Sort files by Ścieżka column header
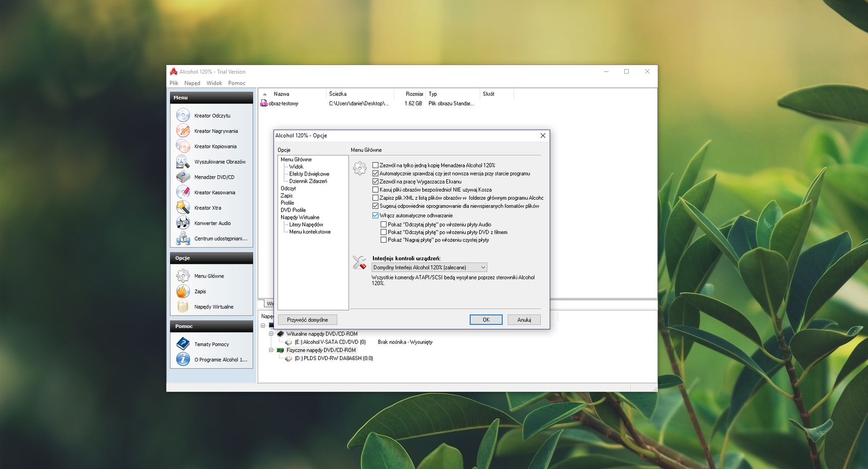868x469 pixels. tap(360, 94)
